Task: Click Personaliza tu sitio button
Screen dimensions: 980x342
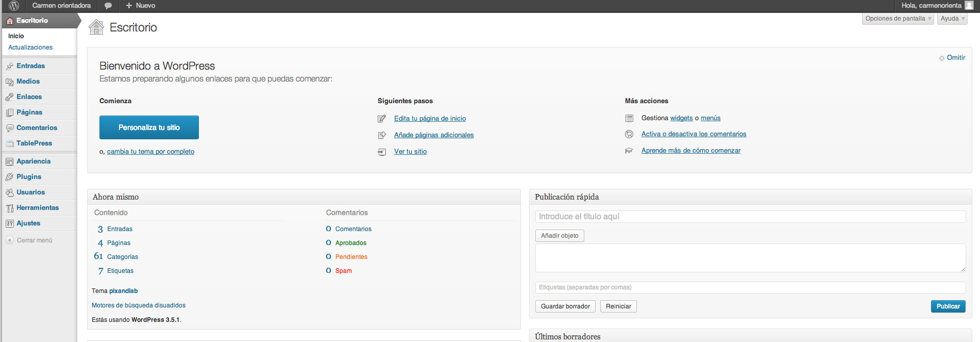Action: tap(149, 127)
